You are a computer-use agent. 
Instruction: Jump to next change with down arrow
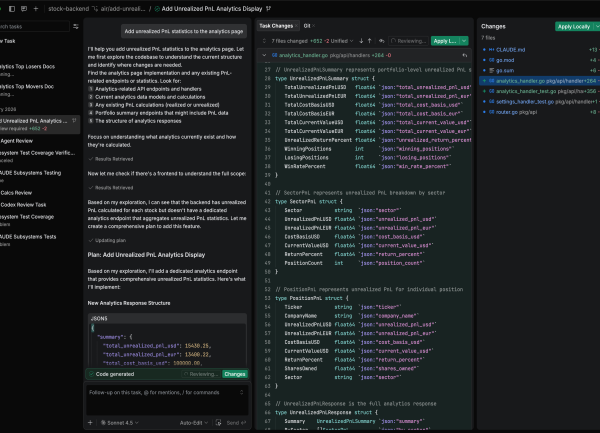(x=361, y=41)
